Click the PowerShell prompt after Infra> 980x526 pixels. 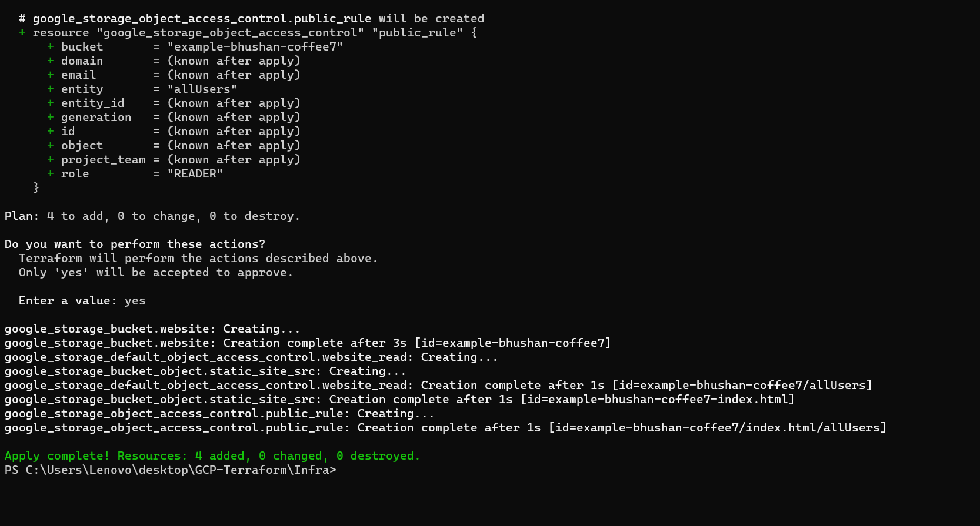(344, 470)
